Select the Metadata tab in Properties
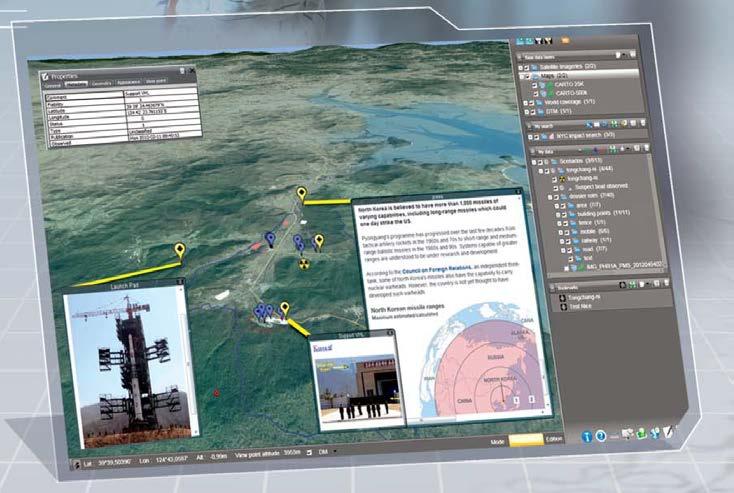The image size is (734, 493). [76, 84]
